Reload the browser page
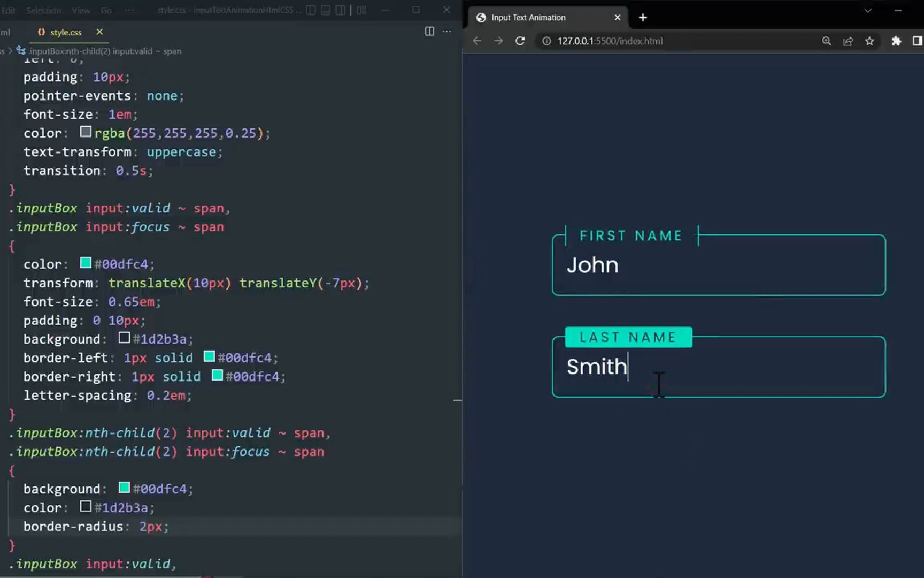924x578 pixels. (x=520, y=41)
